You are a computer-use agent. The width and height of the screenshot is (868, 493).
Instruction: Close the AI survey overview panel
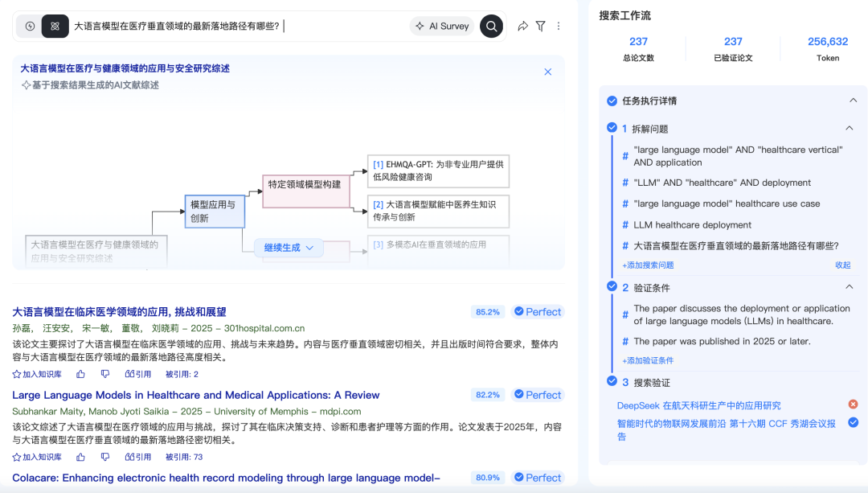click(x=547, y=72)
